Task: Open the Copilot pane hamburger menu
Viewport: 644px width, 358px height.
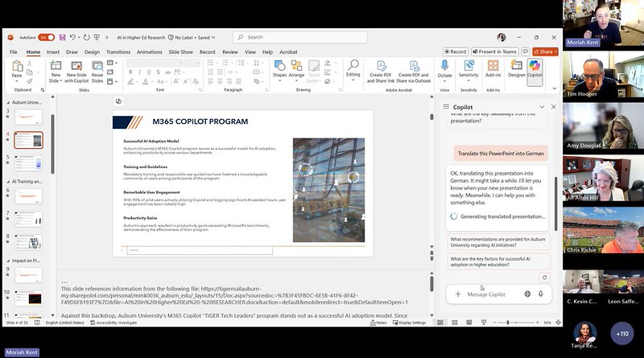Action: 446,107
